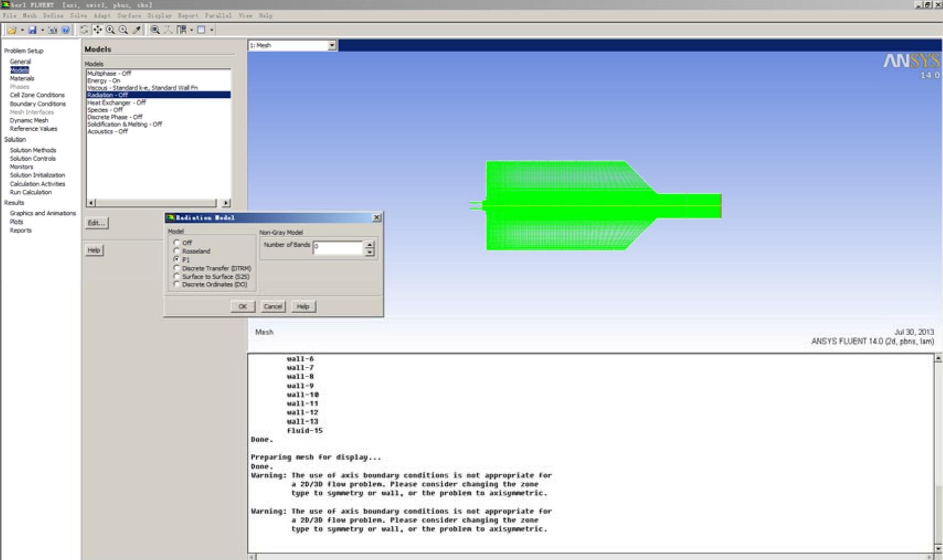Select the rotate view tool
The height and width of the screenshot is (560, 943).
[84, 30]
